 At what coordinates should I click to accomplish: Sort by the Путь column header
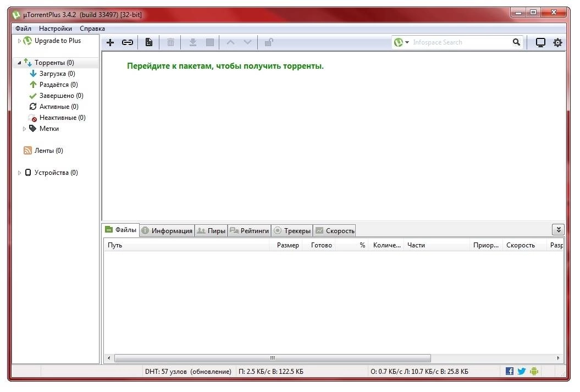[x=187, y=245]
